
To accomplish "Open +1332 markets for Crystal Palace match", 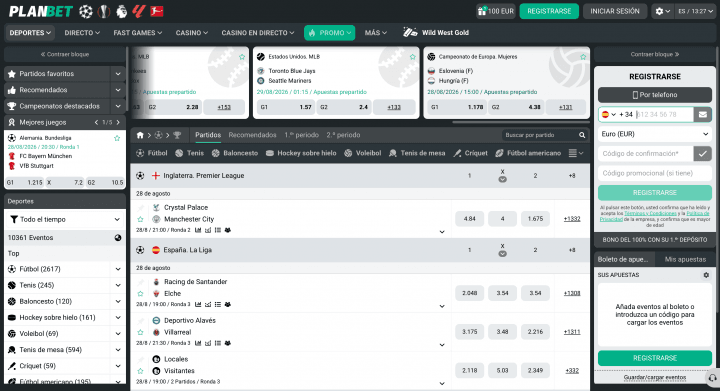I will [x=572, y=219].
